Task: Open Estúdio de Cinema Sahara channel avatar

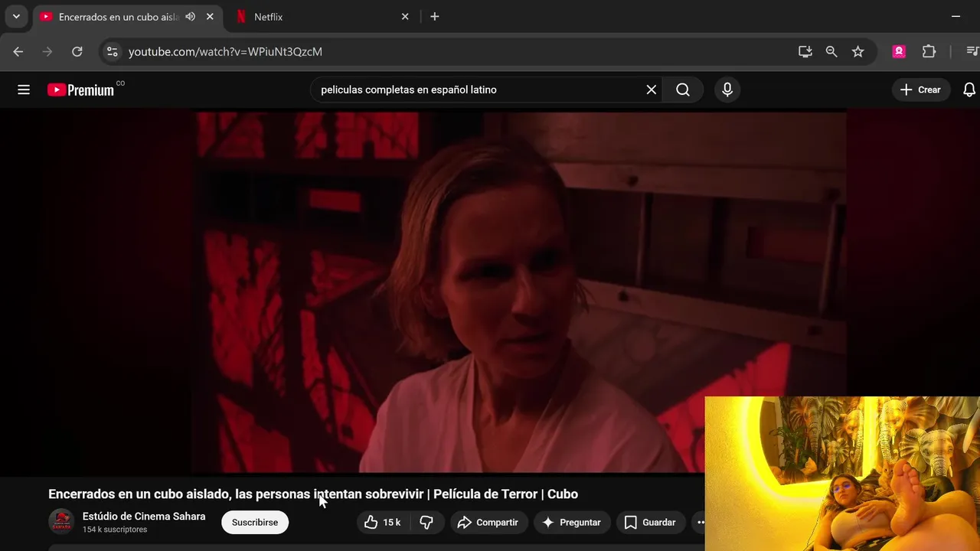Action: pos(61,522)
